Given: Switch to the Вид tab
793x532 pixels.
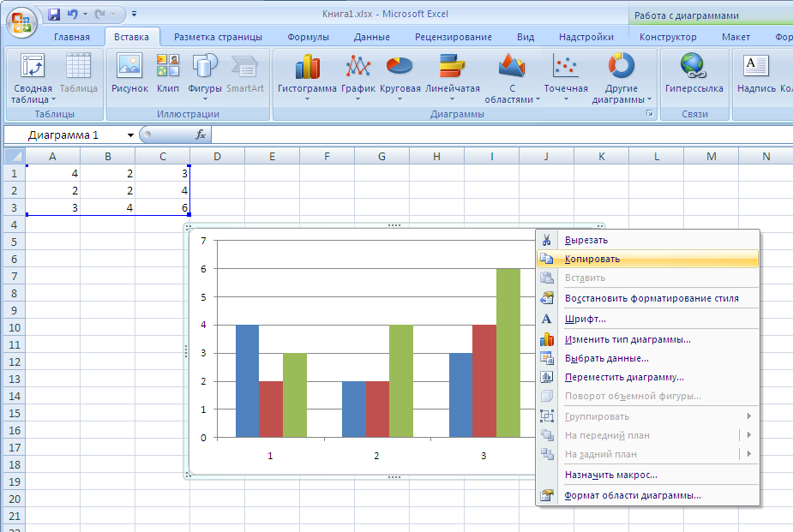Looking at the screenshot, I should pyautogui.click(x=526, y=37).
